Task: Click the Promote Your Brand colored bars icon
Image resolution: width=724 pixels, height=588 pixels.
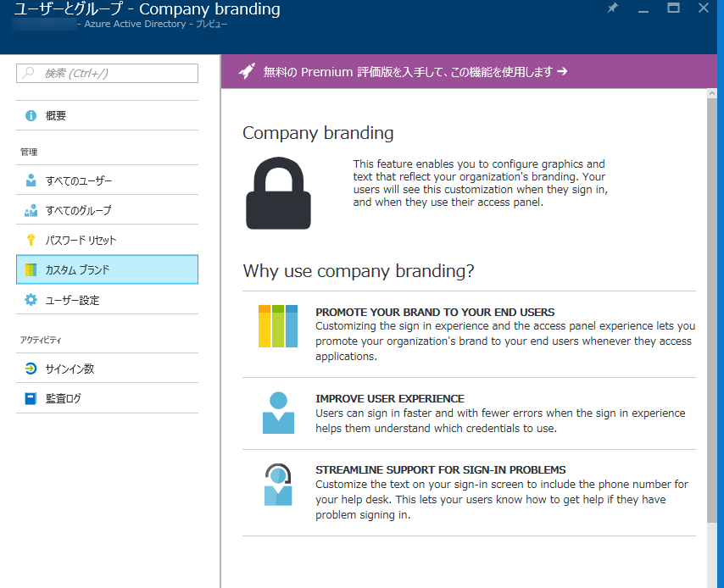Action: (278, 326)
